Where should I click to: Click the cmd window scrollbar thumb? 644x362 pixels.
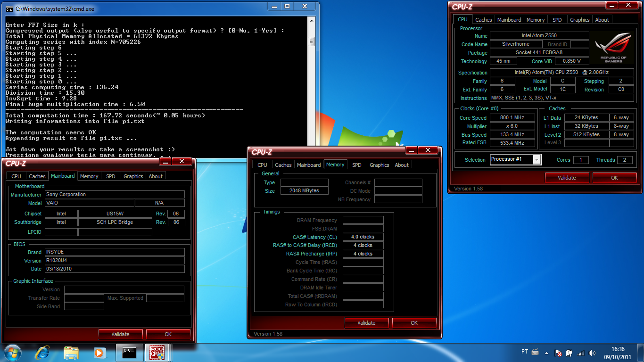click(312, 41)
